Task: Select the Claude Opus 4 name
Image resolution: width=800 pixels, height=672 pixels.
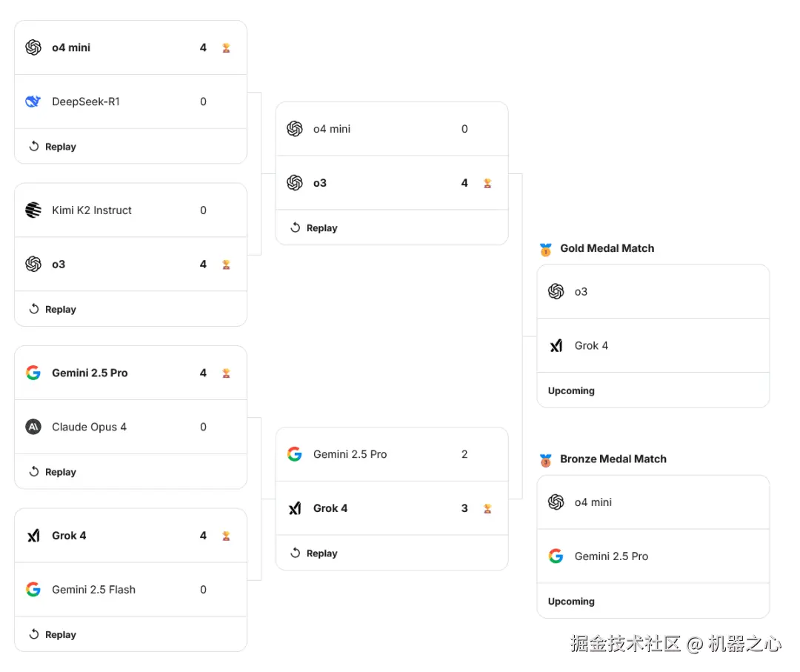Action: pyautogui.click(x=90, y=427)
